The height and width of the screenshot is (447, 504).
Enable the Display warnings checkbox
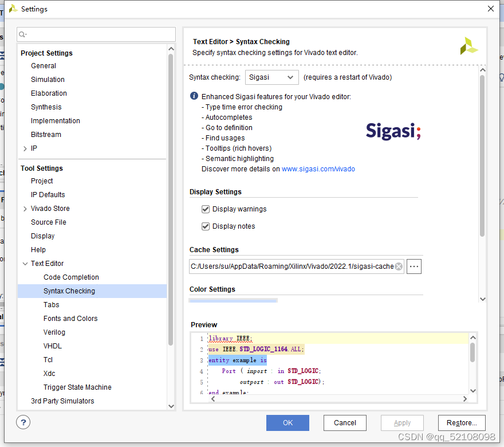pyautogui.click(x=206, y=209)
